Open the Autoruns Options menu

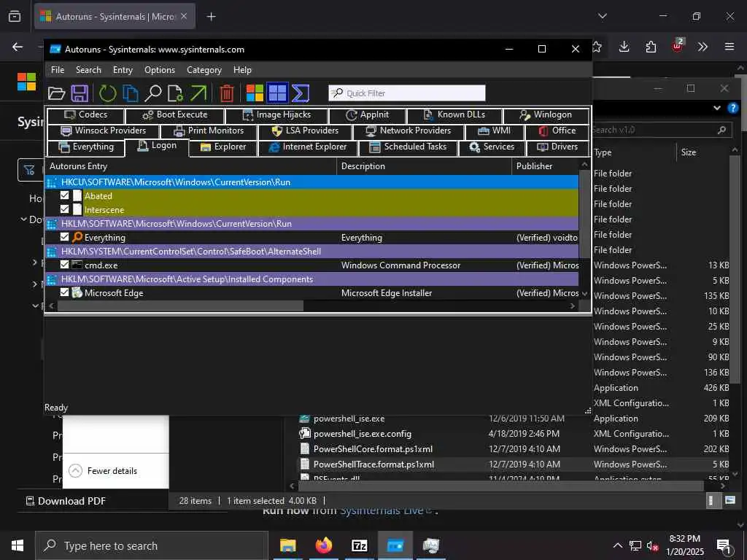pos(160,69)
